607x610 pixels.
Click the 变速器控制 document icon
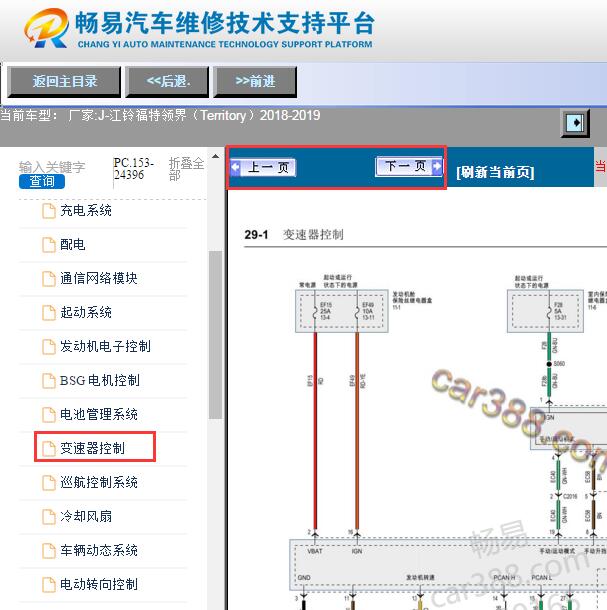coord(49,448)
